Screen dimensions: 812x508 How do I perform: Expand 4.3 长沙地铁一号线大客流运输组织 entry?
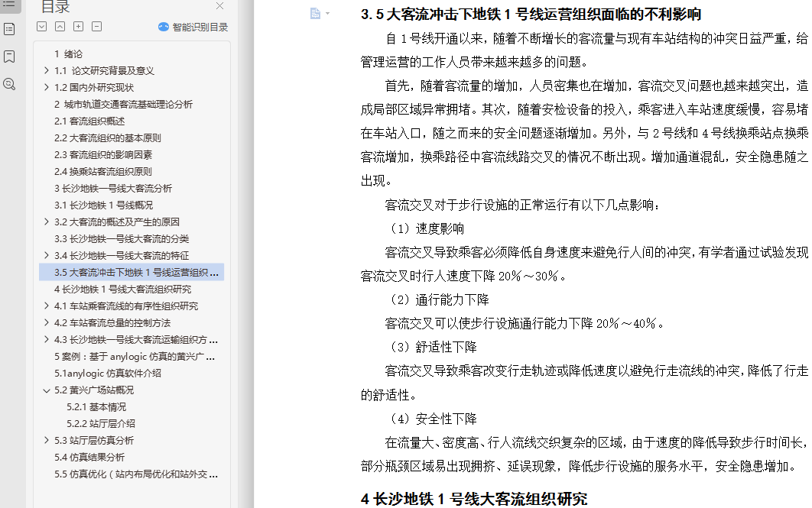[x=47, y=339]
